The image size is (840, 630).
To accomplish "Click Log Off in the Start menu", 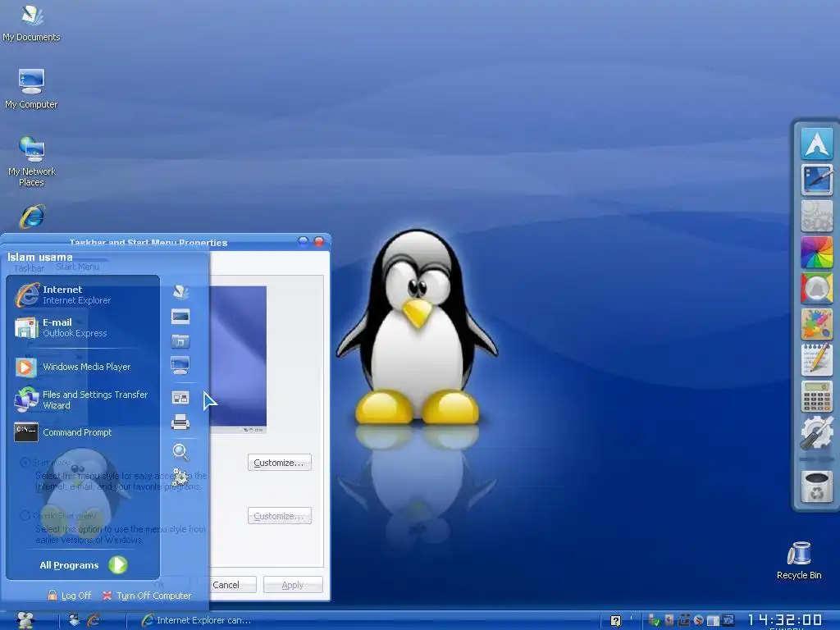I will point(70,596).
